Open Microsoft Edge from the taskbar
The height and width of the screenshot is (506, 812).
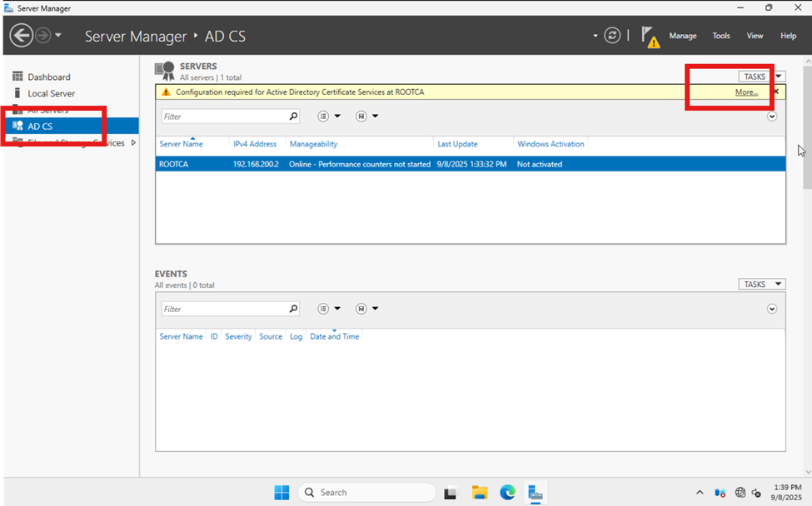(507, 492)
